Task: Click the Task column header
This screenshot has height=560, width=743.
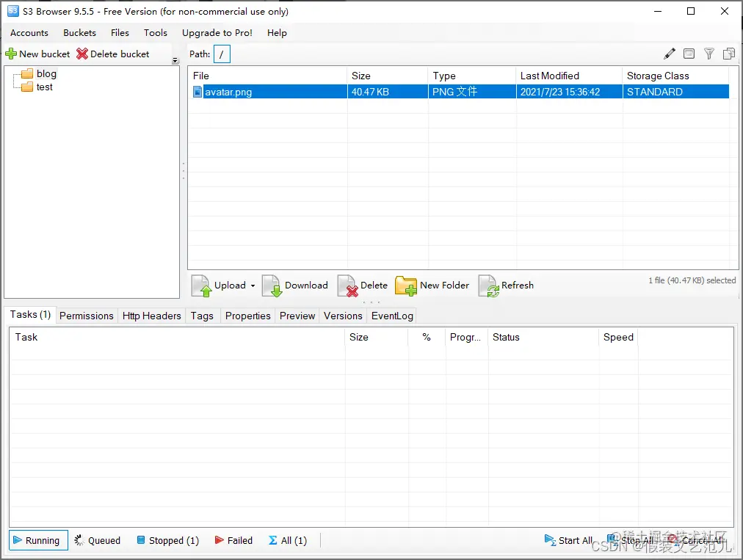Action: coord(177,338)
